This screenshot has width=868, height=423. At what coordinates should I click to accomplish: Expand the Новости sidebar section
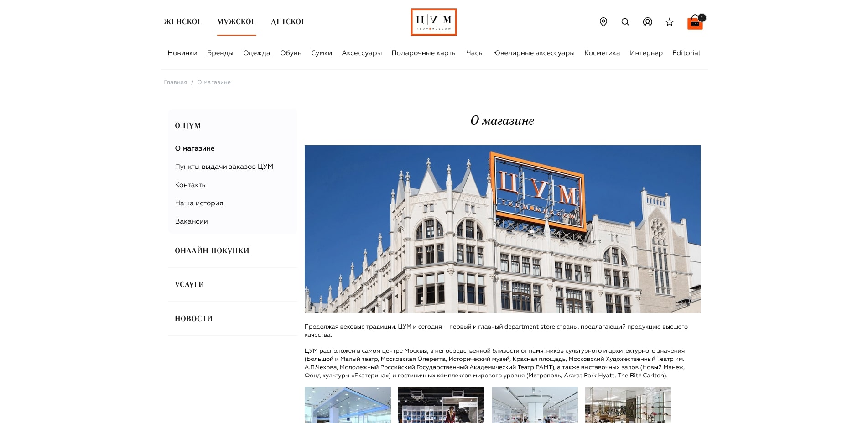pyautogui.click(x=193, y=319)
